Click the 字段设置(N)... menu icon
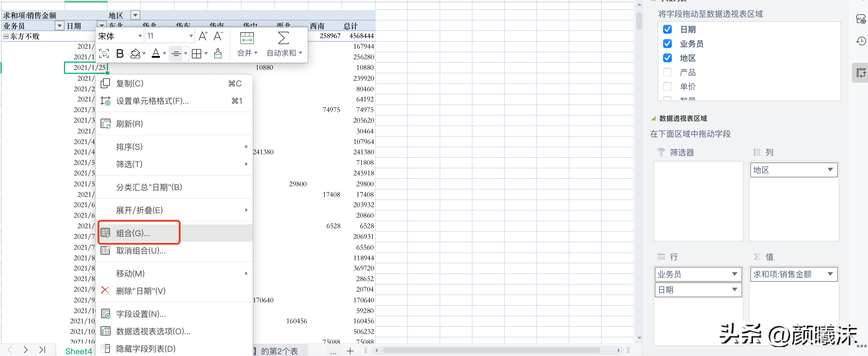The width and height of the screenshot is (868, 356). (x=106, y=314)
